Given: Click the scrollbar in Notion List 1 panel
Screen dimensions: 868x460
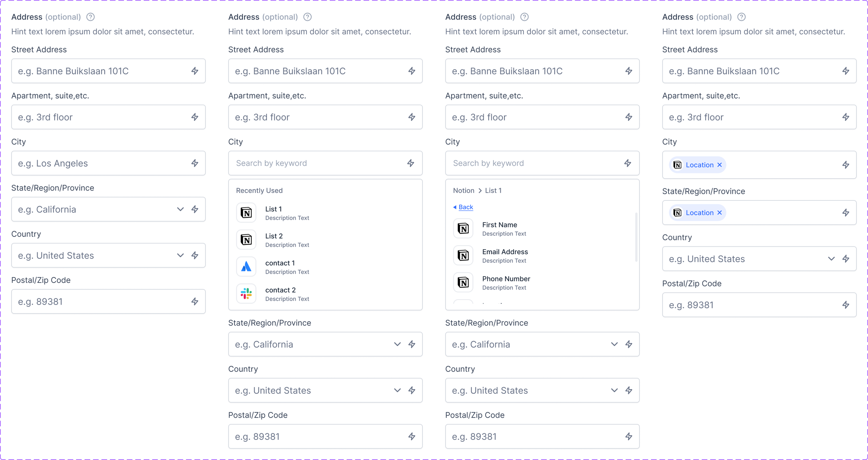Looking at the screenshot, I should (x=636, y=237).
